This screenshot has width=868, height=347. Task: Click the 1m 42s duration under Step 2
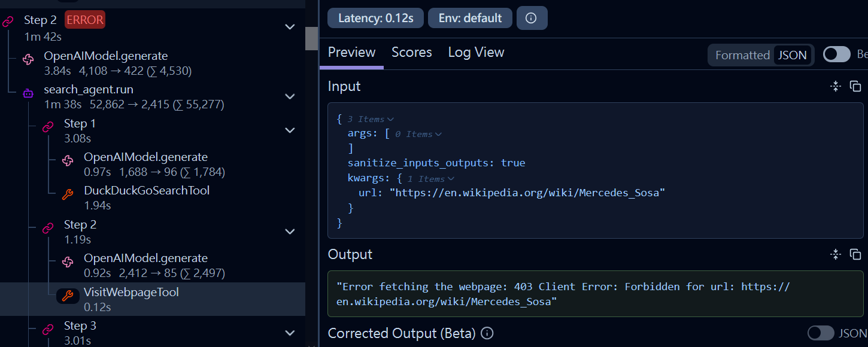[x=43, y=36]
